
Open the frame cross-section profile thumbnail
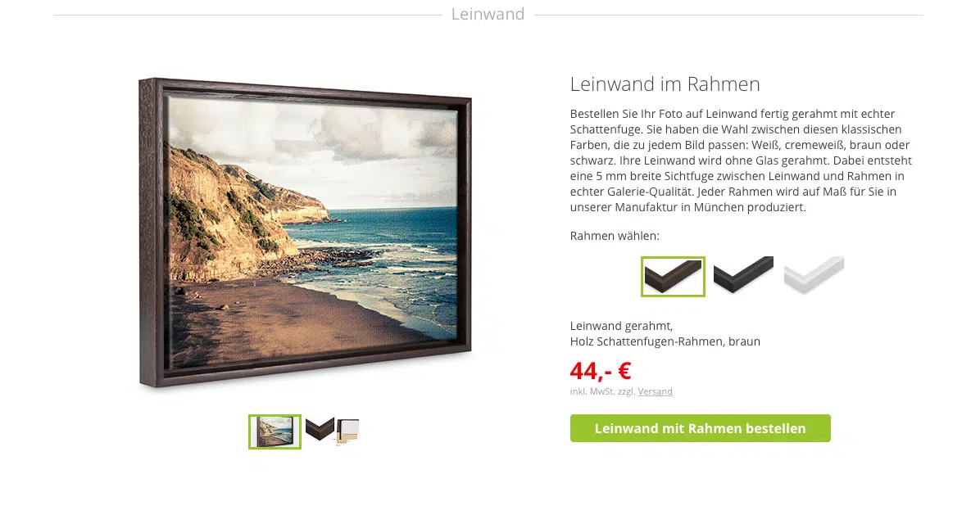click(x=348, y=432)
